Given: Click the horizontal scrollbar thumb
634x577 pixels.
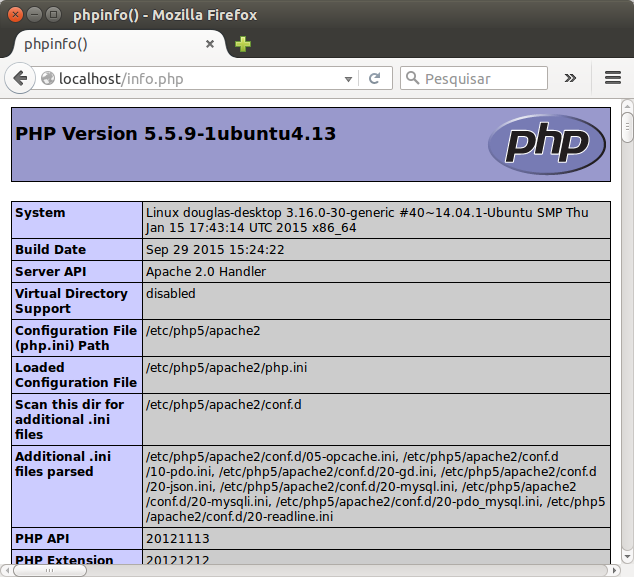Looking at the screenshot, I should (x=50, y=570).
